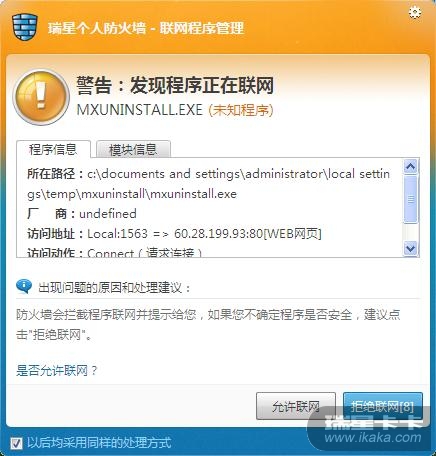Open the settings gear icon in title bar
The width and height of the screenshot is (436, 456).
click(415, 12)
